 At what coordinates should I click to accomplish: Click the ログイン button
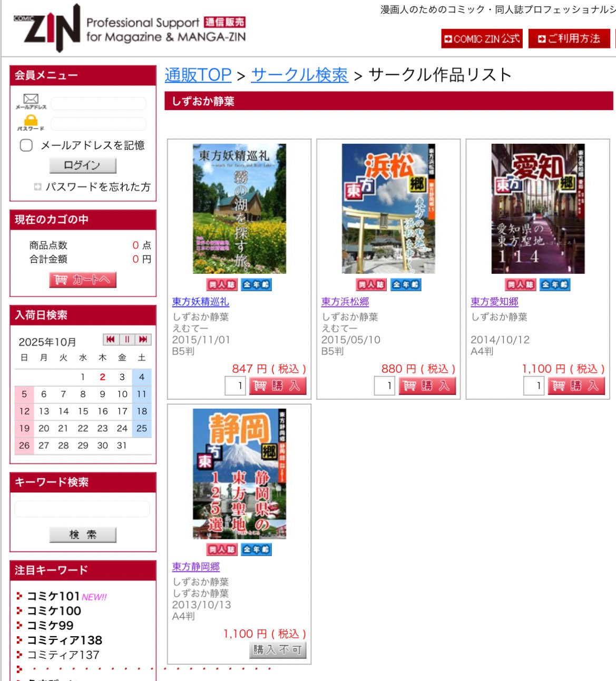tap(82, 165)
